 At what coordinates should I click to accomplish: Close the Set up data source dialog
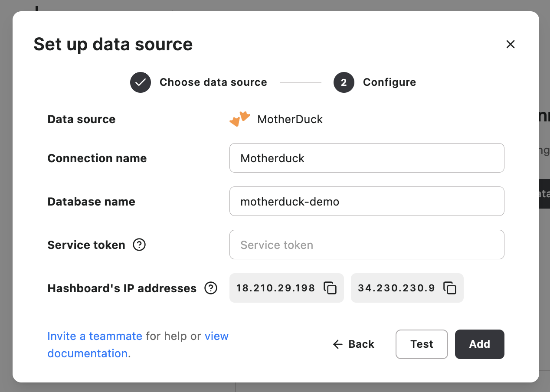pos(510,44)
